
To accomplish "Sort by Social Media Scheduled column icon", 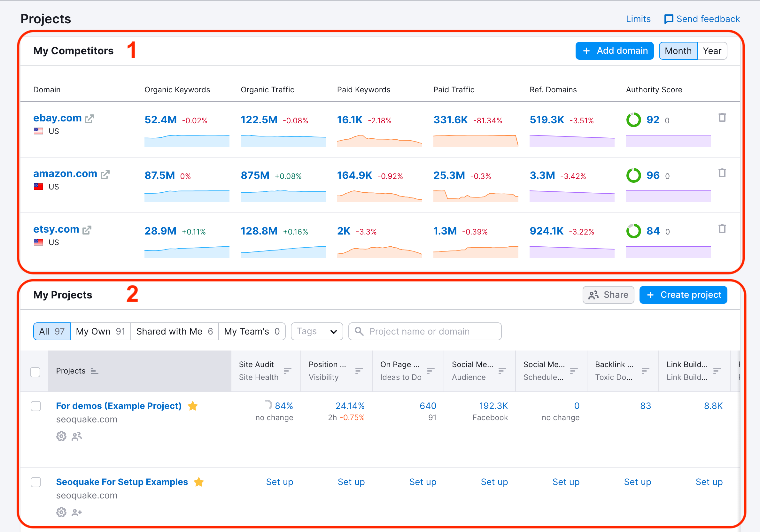I will pyautogui.click(x=574, y=371).
